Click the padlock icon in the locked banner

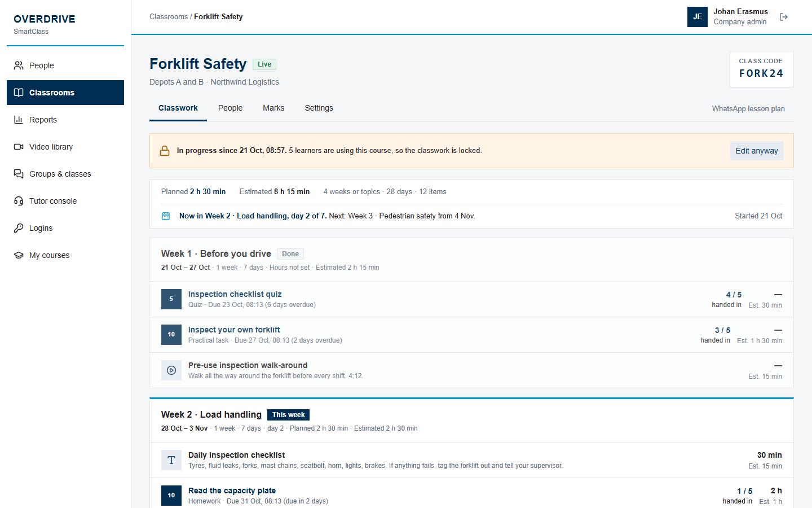coord(165,151)
